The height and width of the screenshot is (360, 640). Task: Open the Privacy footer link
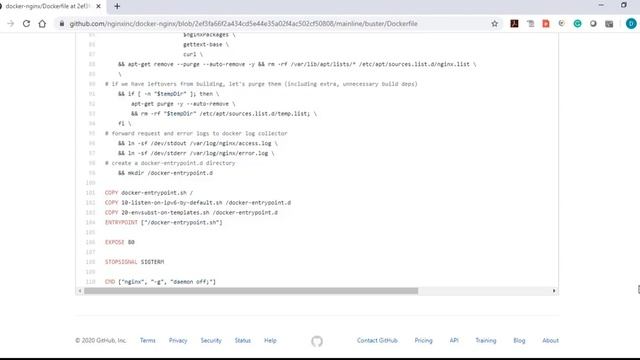(x=178, y=340)
